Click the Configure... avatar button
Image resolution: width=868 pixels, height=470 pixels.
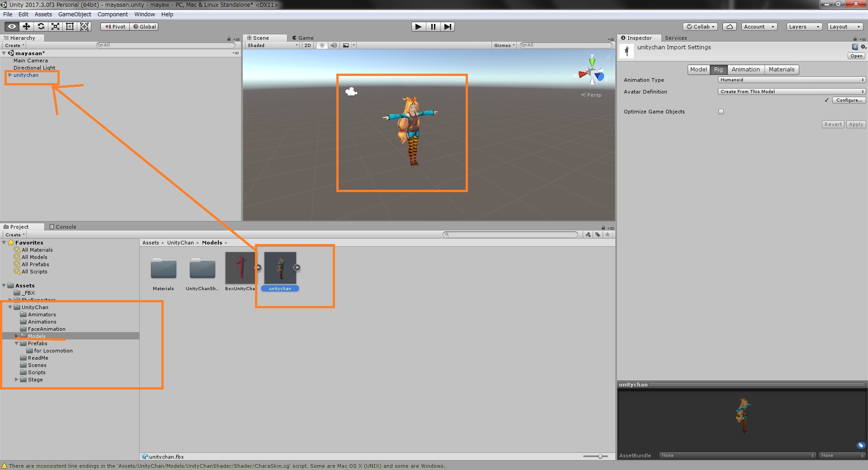849,100
